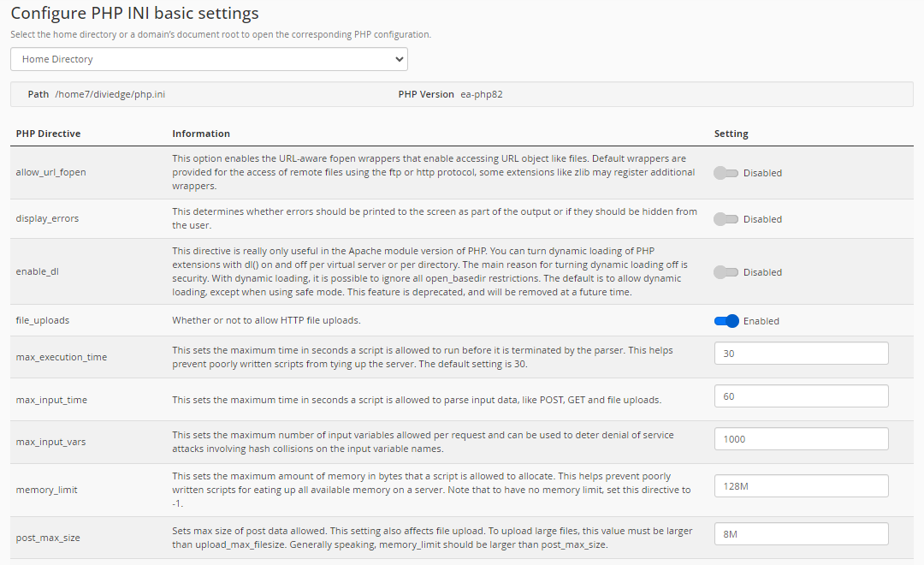The height and width of the screenshot is (565, 924).
Task: Click the max_input_time value field
Action: tap(801, 396)
